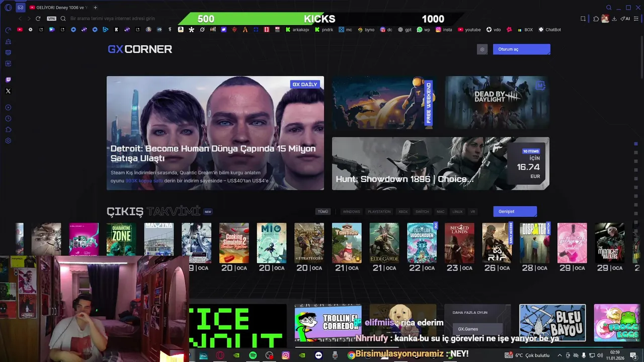Screen dimensions: 644x362
Task: Open the Cult of Lamb Woolhaven thumbnail
Action: pyautogui.click(x=422, y=243)
